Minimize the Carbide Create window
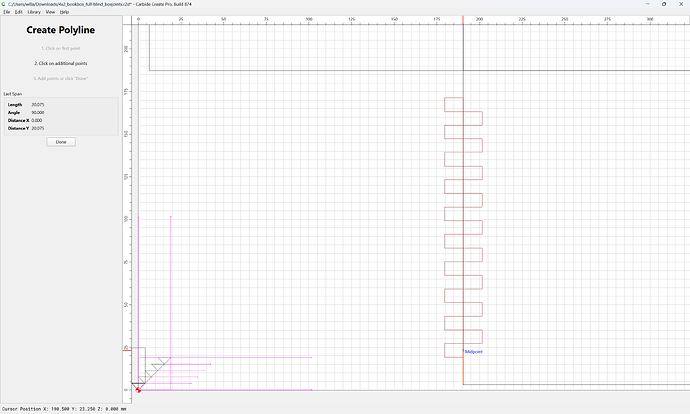 647,4
